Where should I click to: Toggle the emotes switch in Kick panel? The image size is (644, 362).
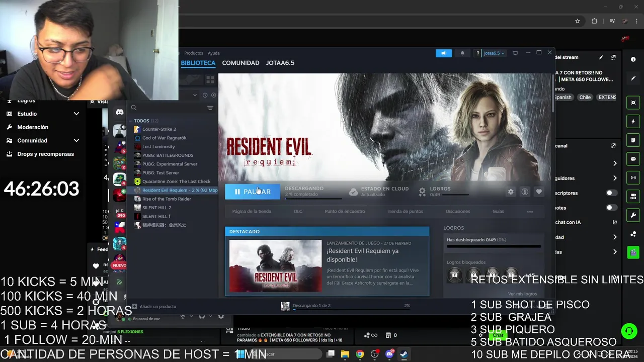(x=612, y=208)
